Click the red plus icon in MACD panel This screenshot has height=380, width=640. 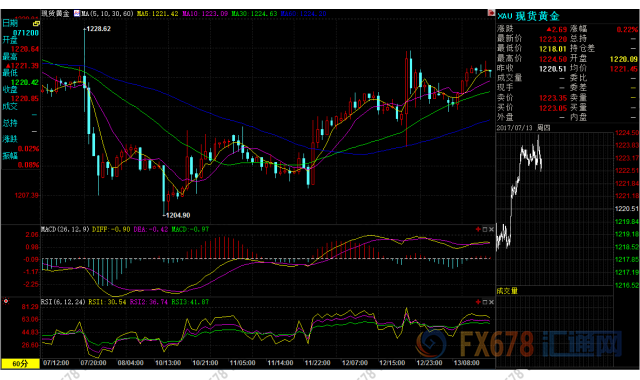(x=478, y=229)
